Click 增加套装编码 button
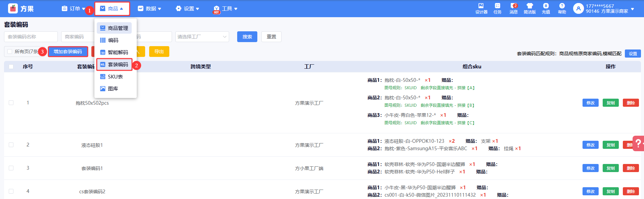 (x=68, y=52)
